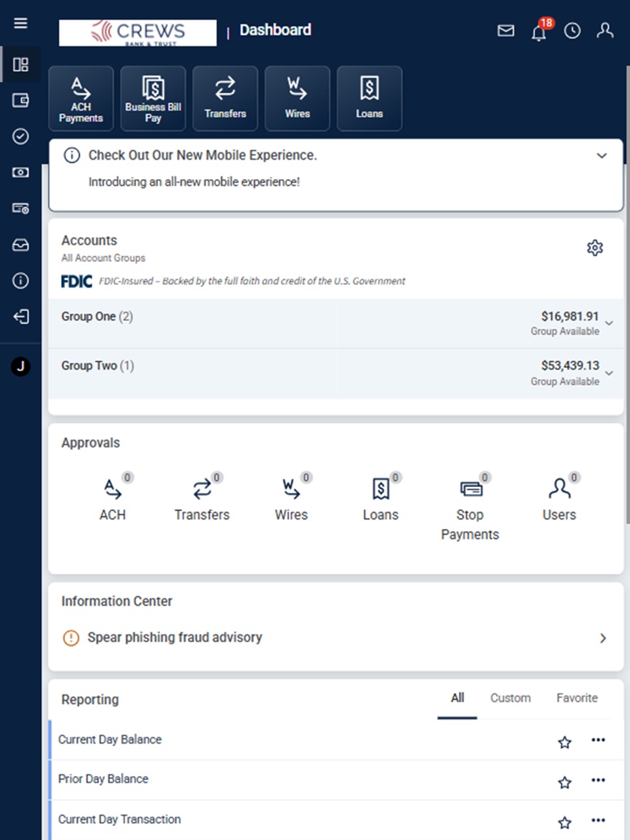Image resolution: width=630 pixels, height=840 pixels.
Task: Click the Wires quick button
Action: click(297, 98)
